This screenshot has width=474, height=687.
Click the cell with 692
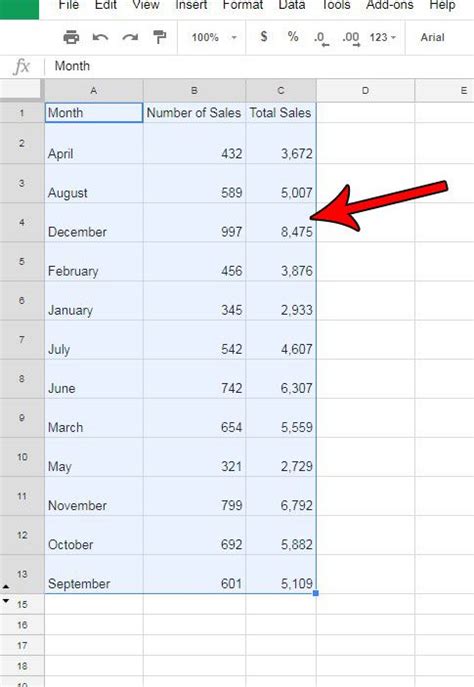194,535
